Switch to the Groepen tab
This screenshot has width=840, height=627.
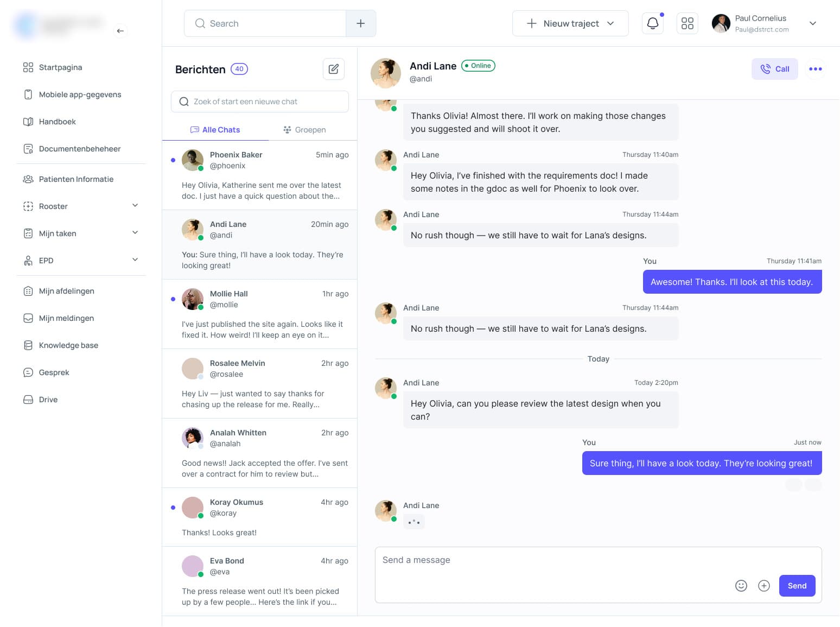[304, 130]
